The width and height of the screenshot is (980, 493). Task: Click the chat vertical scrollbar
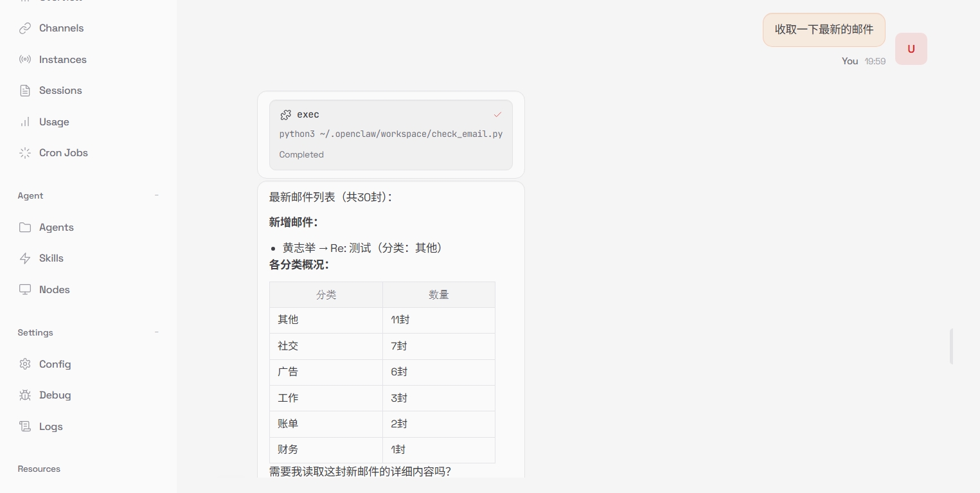pos(951,346)
